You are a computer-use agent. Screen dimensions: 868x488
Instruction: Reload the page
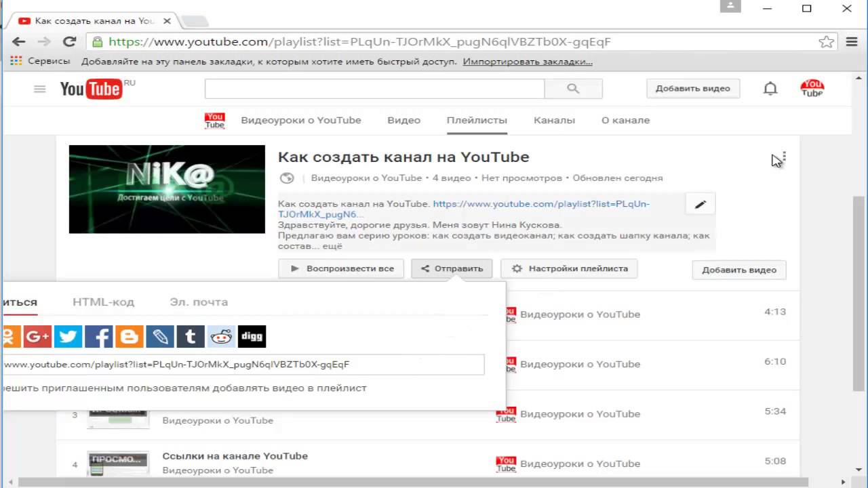point(69,41)
